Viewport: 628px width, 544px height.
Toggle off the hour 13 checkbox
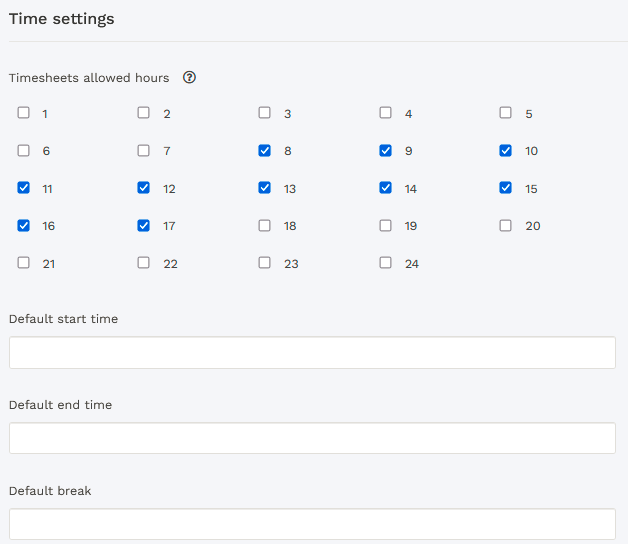coord(265,188)
